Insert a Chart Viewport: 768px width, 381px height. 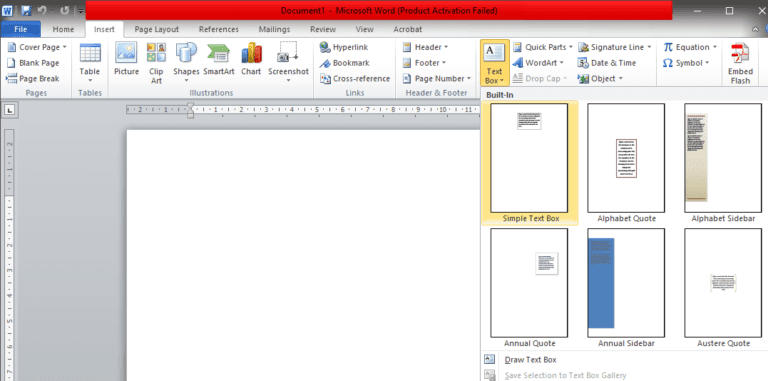pos(251,59)
